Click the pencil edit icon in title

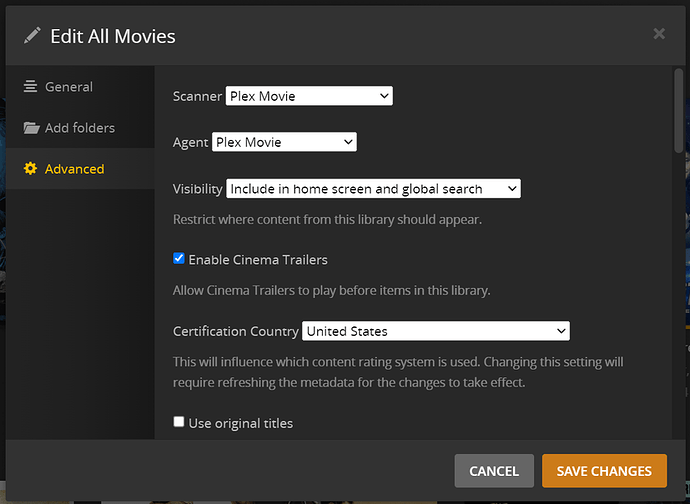pos(33,36)
